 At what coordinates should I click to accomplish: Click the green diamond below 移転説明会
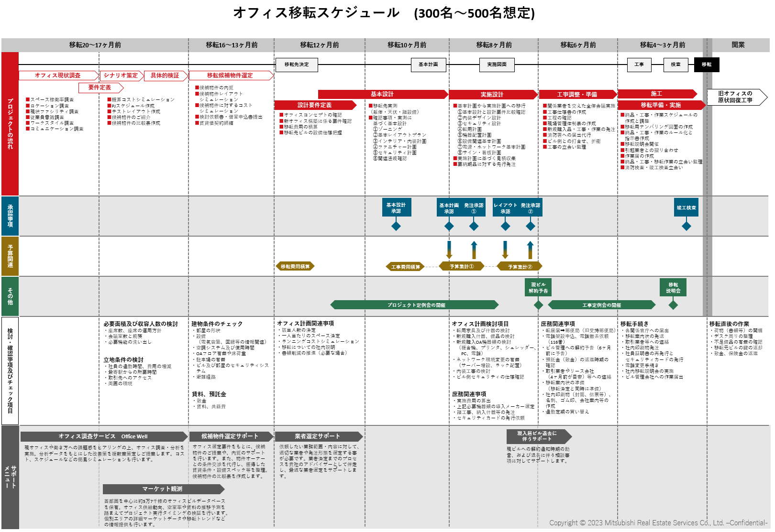click(673, 304)
